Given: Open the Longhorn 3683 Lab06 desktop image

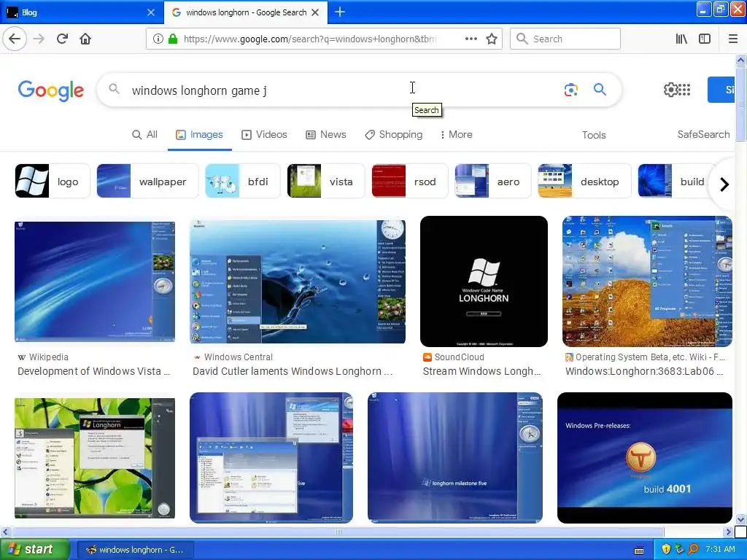Looking at the screenshot, I should [648, 281].
